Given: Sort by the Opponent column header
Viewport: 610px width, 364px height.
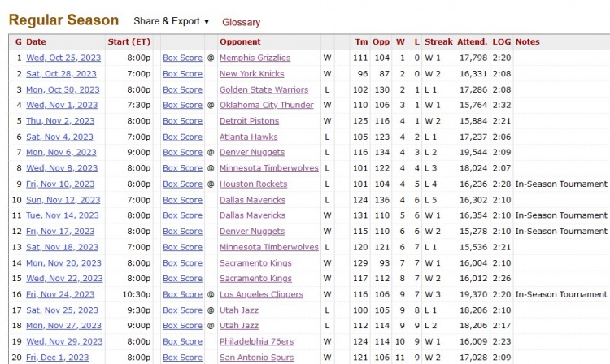Looking at the screenshot, I should (x=240, y=41).
